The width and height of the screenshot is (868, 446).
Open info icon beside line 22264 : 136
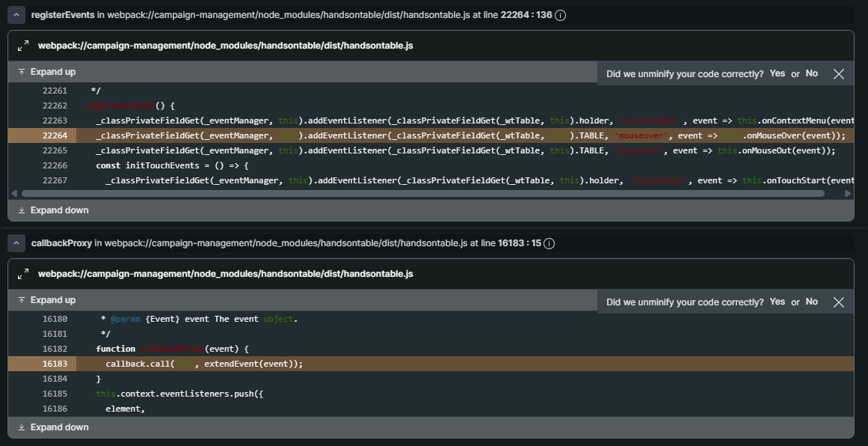(x=560, y=15)
